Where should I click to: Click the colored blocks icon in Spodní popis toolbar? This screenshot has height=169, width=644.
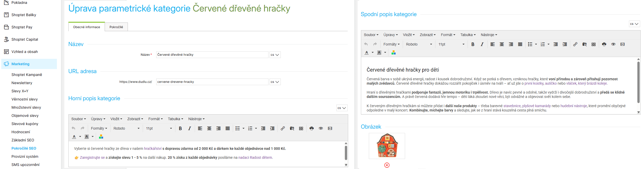point(393,52)
